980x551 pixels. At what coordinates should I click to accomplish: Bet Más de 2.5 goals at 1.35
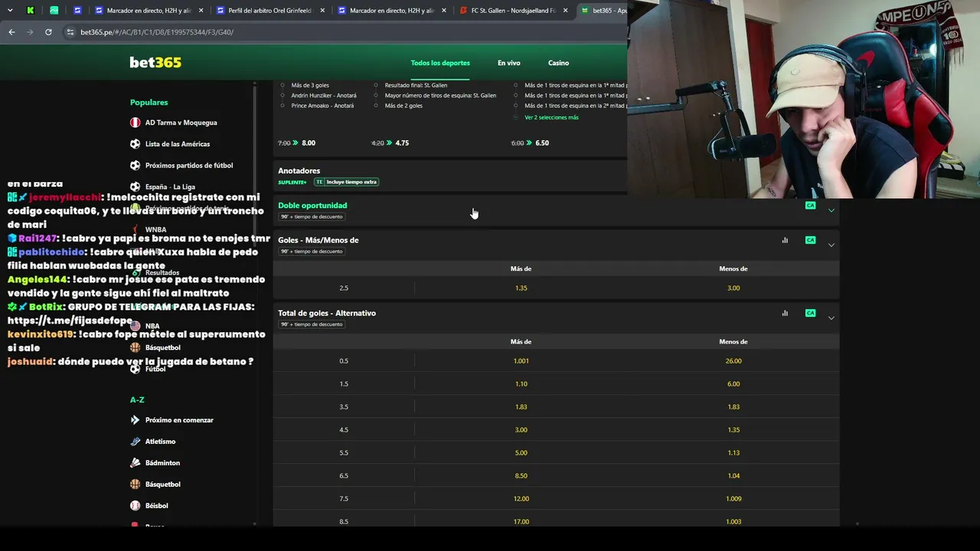pyautogui.click(x=521, y=288)
